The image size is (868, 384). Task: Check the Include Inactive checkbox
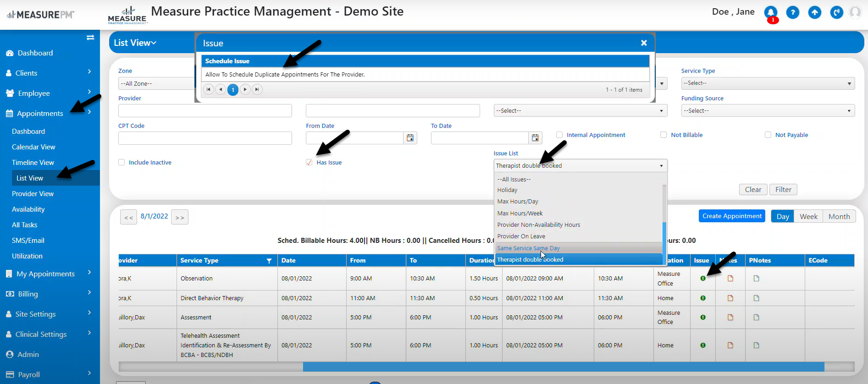tap(122, 162)
